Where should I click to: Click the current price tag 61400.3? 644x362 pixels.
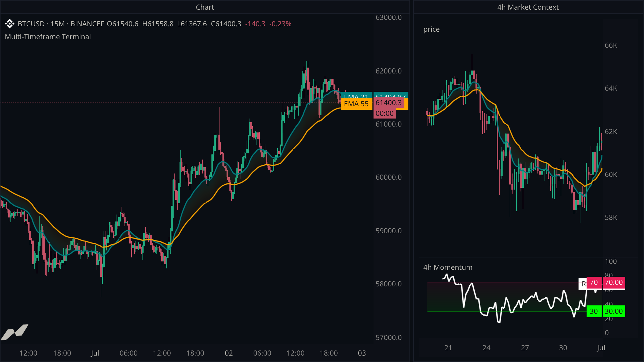pyautogui.click(x=389, y=103)
